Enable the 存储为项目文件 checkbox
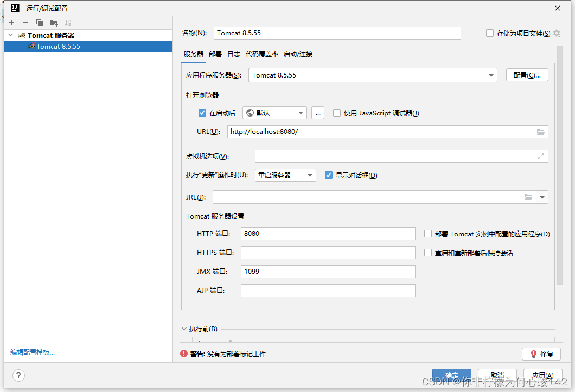The image size is (575, 392). pyautogui.click(x=489, y=34)
